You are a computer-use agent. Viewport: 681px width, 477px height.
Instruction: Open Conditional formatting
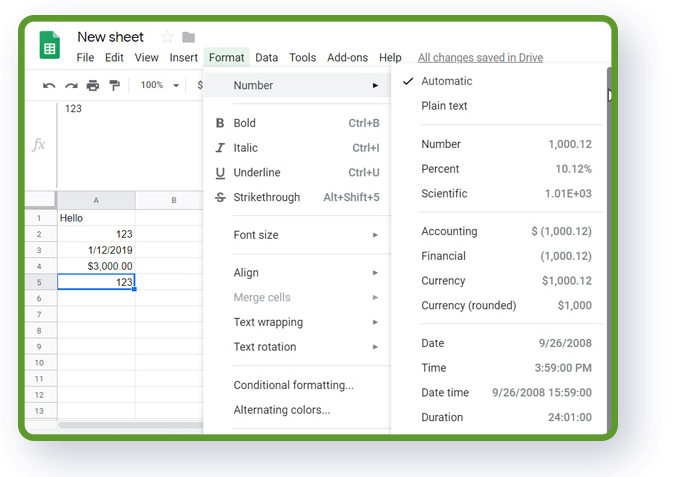(298, 385)
